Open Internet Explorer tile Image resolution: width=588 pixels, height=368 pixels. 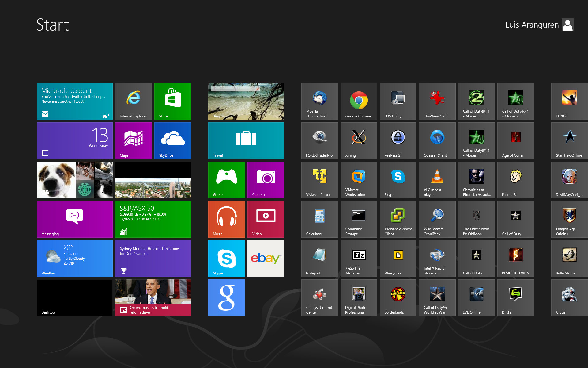[133, 101]
